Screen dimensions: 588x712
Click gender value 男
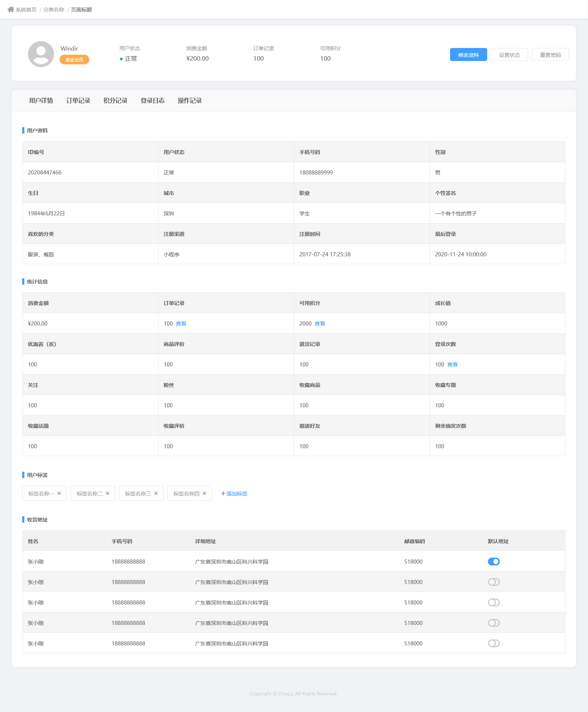[x=438, y=173]
